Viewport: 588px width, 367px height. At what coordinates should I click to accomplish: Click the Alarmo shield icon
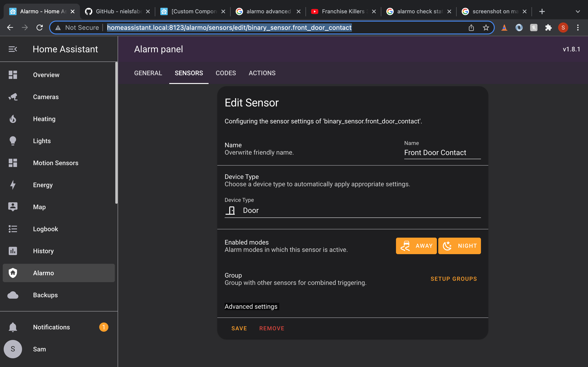[13, 273]
